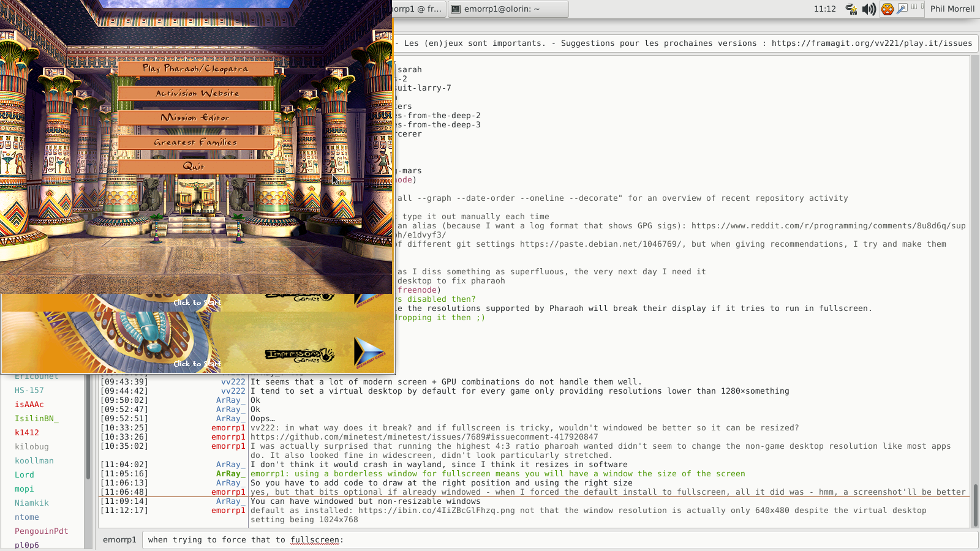This screenshot has height=551, width=980.
Task: Open the github minetest issue 7689 link
Action: tap(424, 437)
